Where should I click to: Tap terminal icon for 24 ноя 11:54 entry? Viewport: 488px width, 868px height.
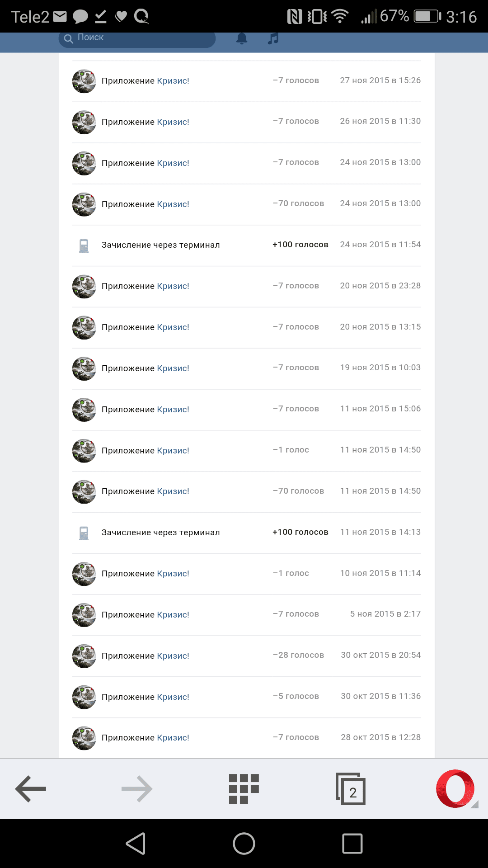click(x=84, y=245)
